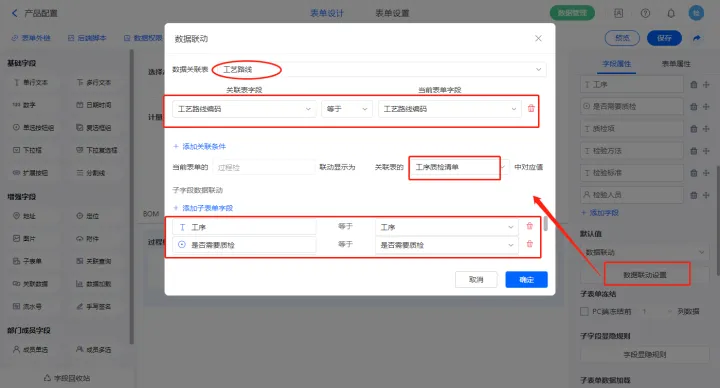The height and width of the screenshot is (388, 720).
Task: Pick the 关联查询 field type
Action: [x=94, y=261]
